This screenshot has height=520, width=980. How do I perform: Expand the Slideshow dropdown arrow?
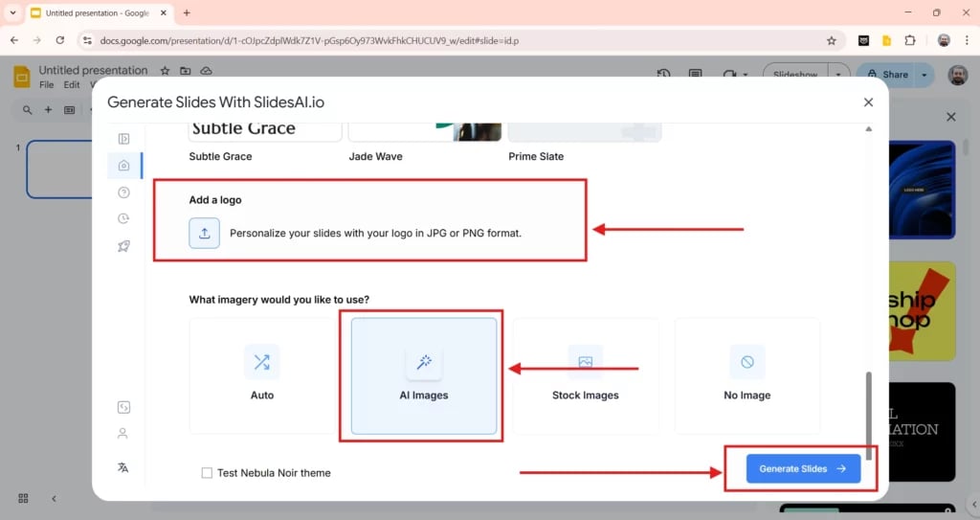click(x=838, y=75)
